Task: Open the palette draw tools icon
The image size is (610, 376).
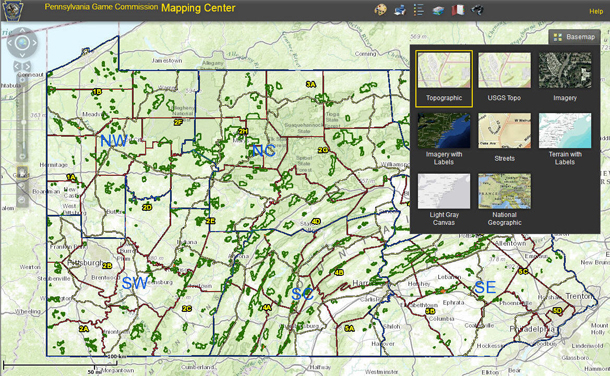Action: click(380, 10)
